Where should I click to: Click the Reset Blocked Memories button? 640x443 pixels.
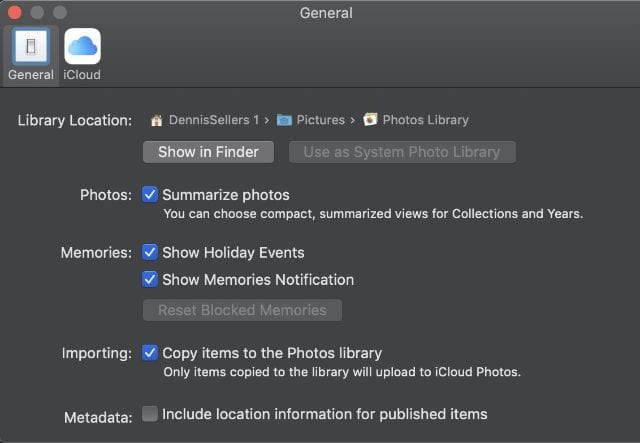pos(242,310)
